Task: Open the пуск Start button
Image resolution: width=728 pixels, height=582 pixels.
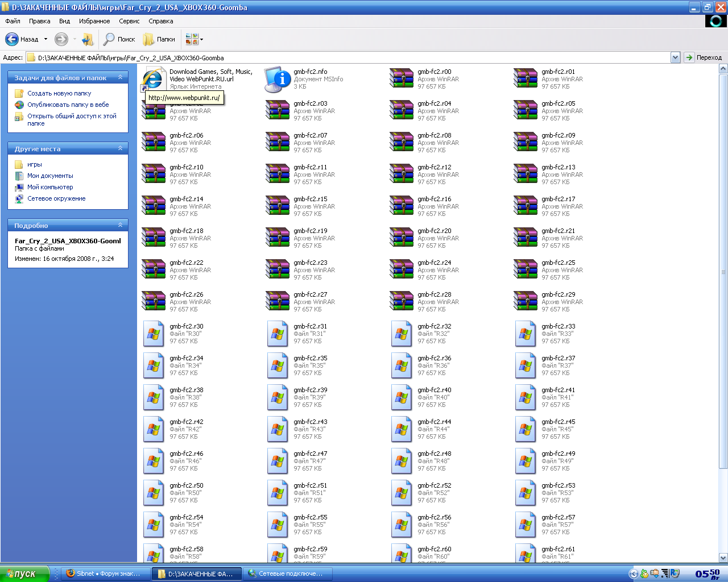Action: coord(24,573)
